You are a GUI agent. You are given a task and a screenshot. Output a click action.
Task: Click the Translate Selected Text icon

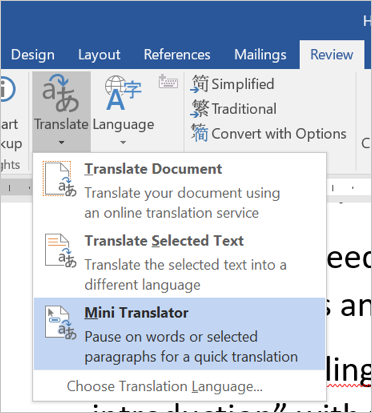(61, 251)
